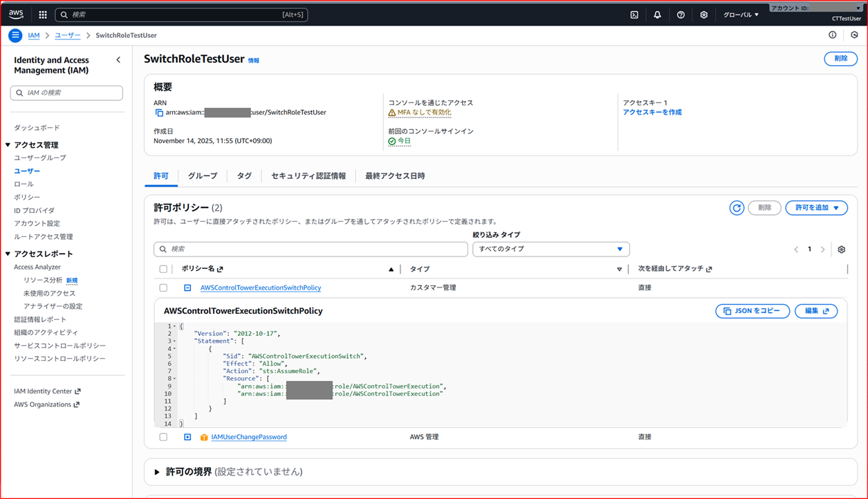
Task: Check the IAMUserChangePassword row checkbox
Action: pyautogui.click(x=163, y=437)
